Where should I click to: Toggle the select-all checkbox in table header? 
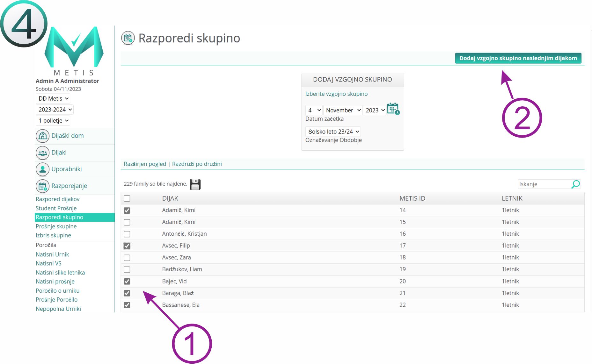127,198
